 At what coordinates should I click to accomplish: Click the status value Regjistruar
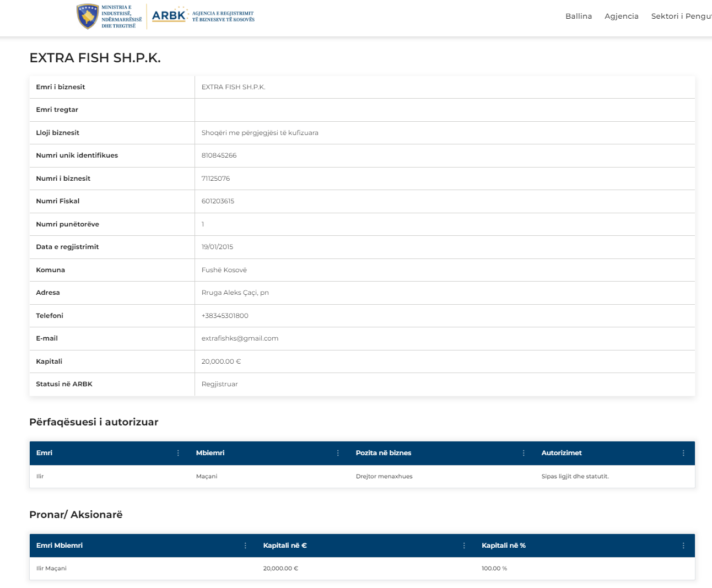click(219, 384)
